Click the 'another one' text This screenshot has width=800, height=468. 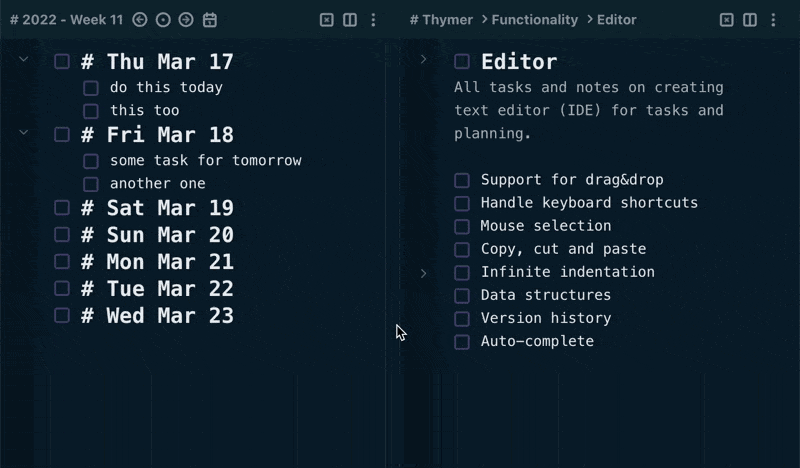[x=158, y=183]
